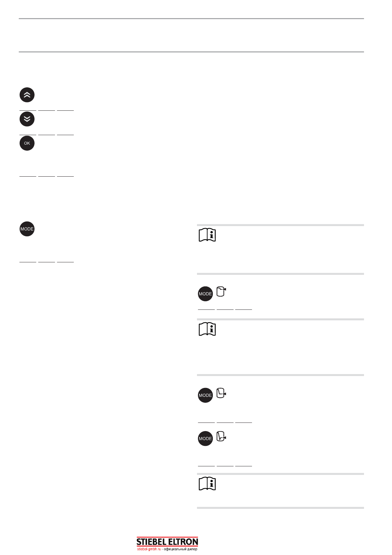
Task: Click the tank icon with V-shaped curve
Action: click(221, 436)
